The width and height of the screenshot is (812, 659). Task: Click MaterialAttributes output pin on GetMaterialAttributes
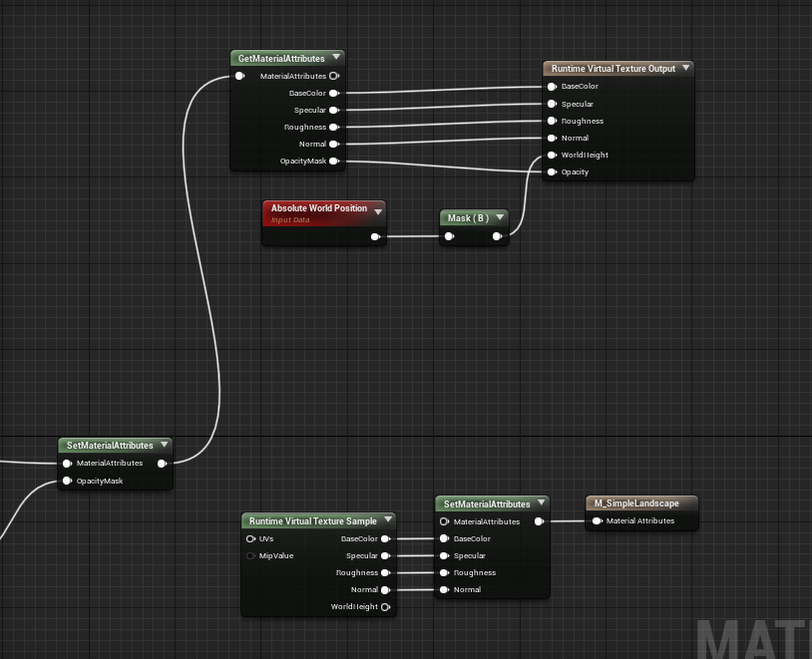334,76
